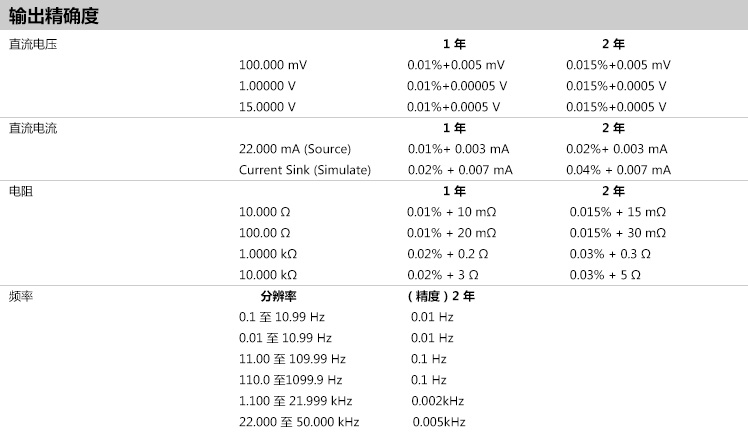The image size is (748, 447).
Task: Click the 频率 section label
Action: point(21,296)
